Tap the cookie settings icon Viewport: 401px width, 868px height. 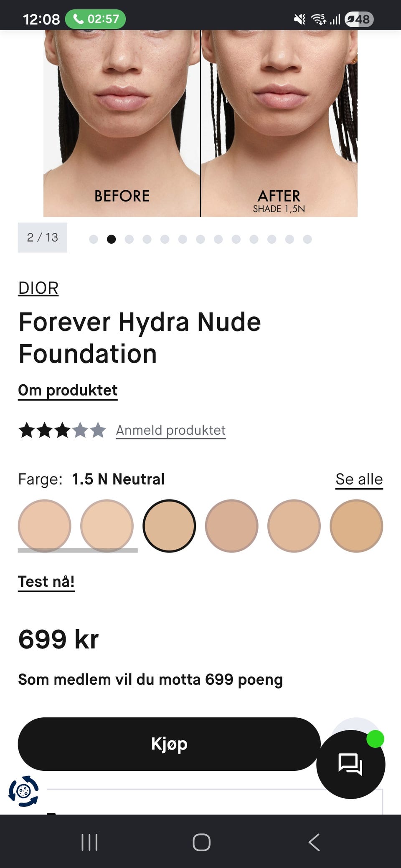pos(24,791)
